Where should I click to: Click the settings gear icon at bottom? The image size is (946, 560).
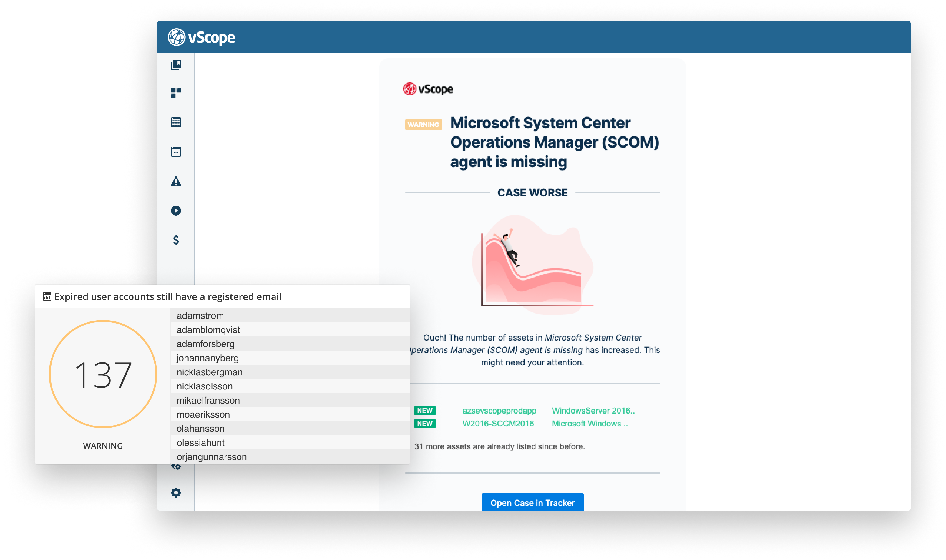point(175,494)
